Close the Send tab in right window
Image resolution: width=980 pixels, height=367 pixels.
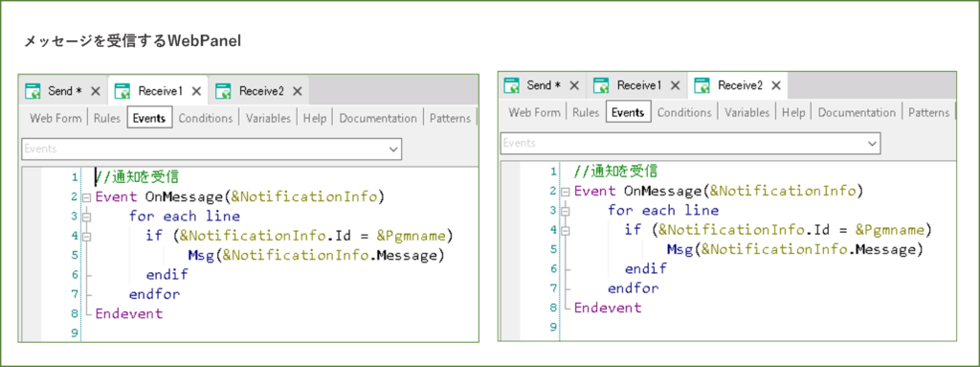click(574, 85)
